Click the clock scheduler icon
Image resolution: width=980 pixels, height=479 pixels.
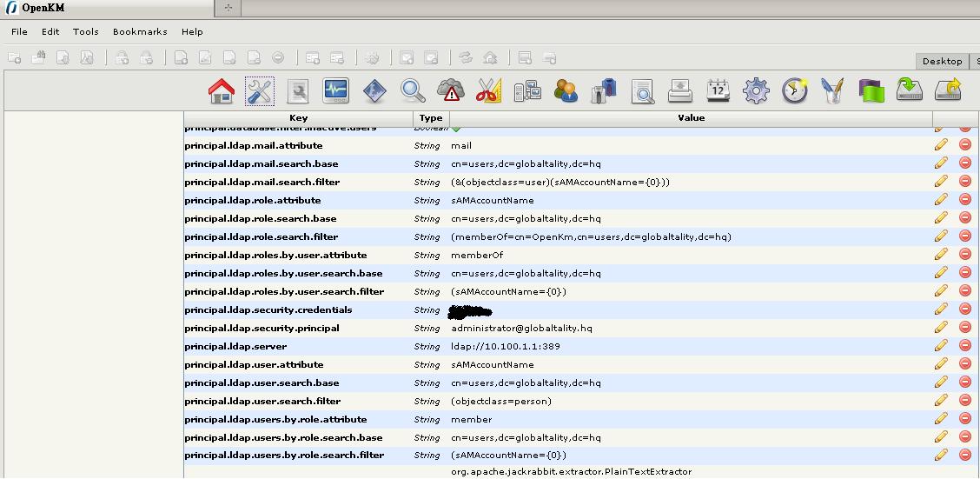794,90
